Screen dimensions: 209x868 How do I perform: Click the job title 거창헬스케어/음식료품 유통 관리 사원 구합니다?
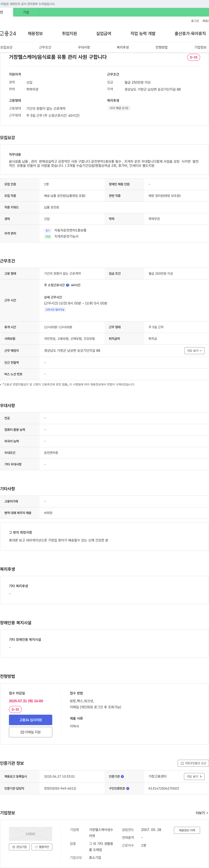tap(57, 57)
